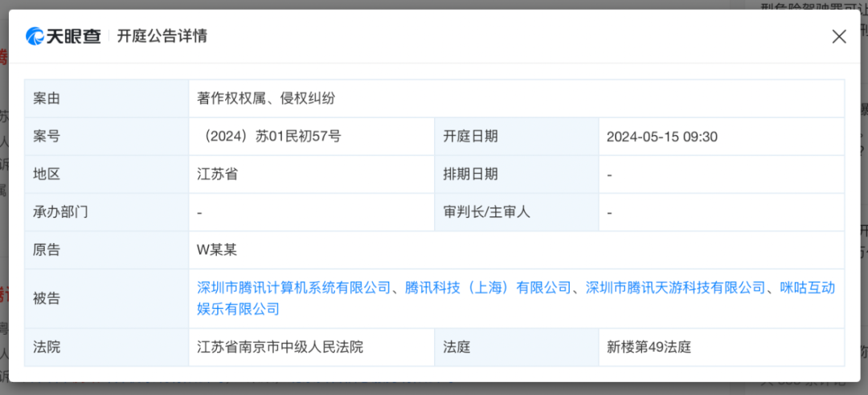This screenshot has height=395, width=868.
Task: Click the 被告 label cell
Action: point(106,298)
